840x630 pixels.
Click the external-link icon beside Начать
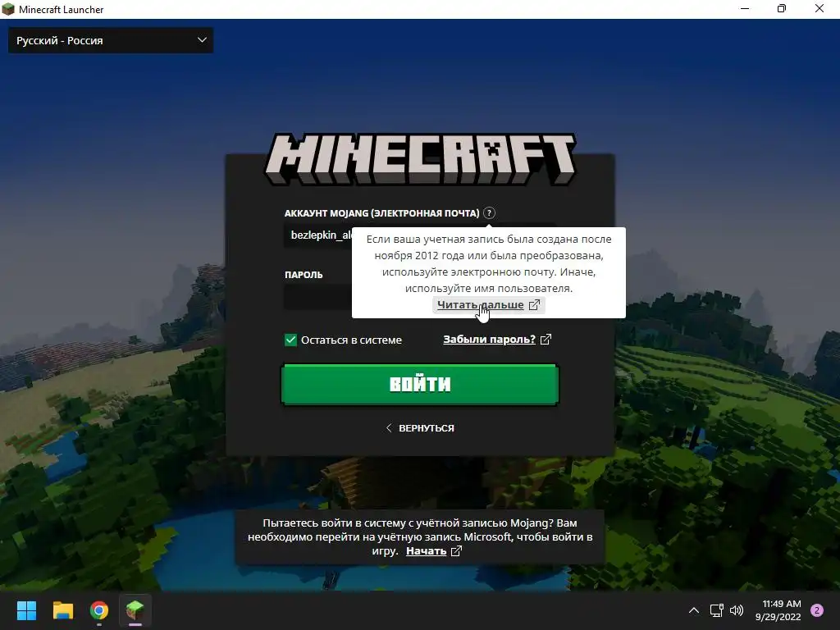[456, 550]
